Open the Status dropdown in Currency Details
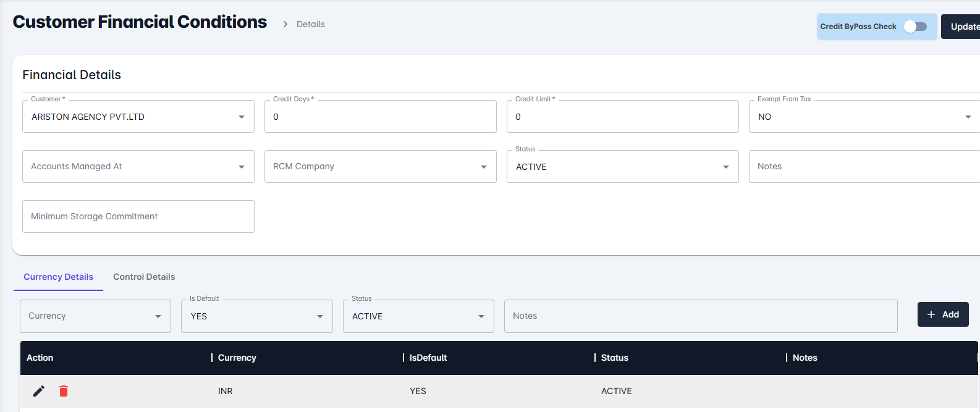 click(x=418, y=316)
